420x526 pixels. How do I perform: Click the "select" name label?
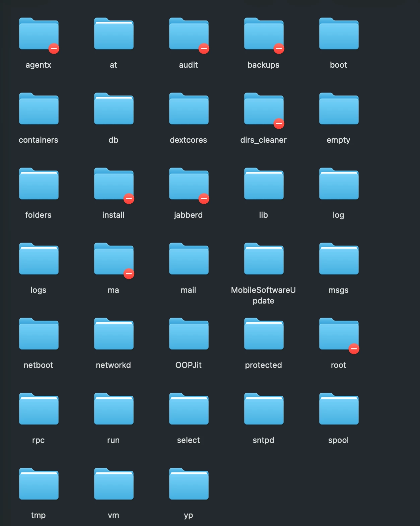pyautogui.click(x=189, y=440)
